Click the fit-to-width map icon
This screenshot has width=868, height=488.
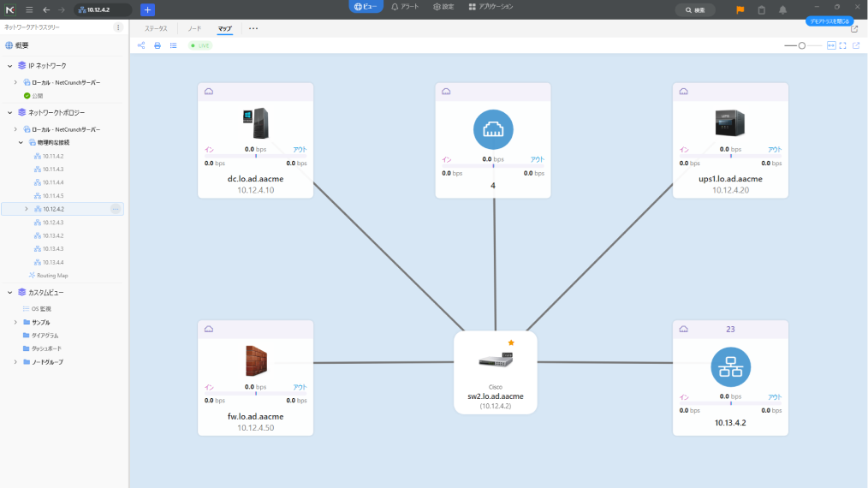(x=830, y=45)
